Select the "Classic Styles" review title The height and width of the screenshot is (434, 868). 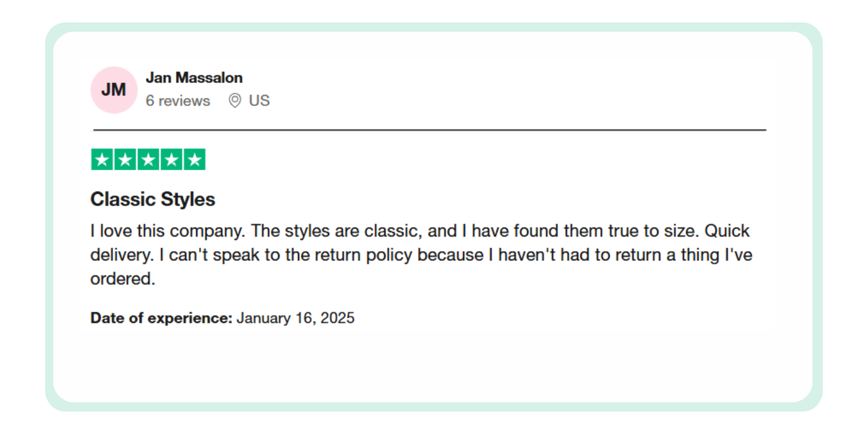[x=153, y=200]
